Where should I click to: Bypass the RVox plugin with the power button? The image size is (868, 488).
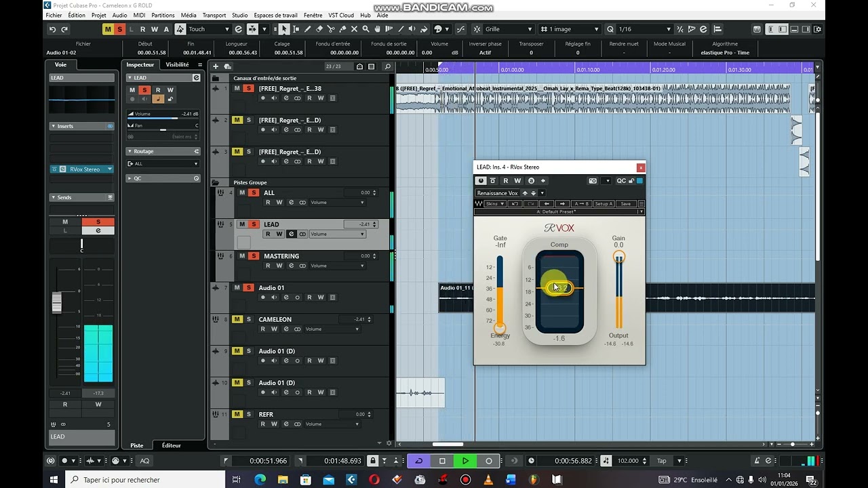pyautogui.click(x=481, y=181)
